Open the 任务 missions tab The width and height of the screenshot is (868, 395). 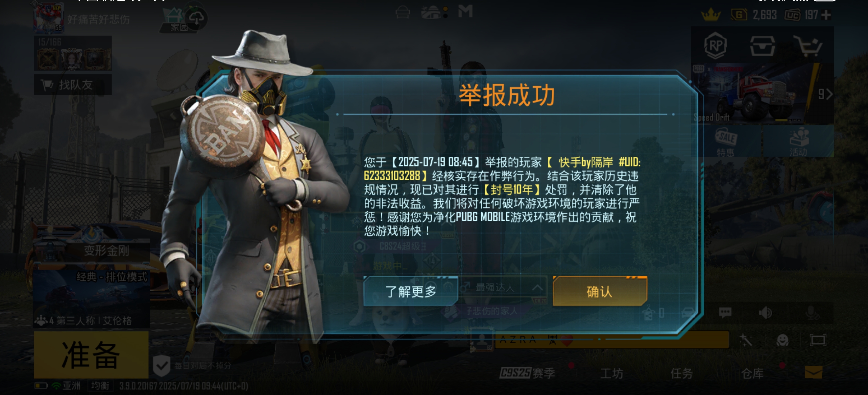681,373
